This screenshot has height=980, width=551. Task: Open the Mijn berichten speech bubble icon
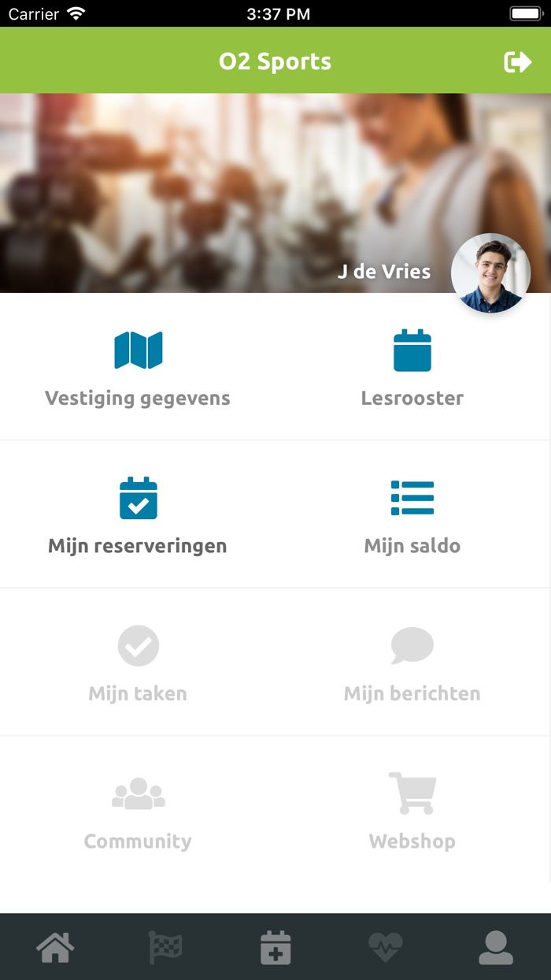(412, 646)
